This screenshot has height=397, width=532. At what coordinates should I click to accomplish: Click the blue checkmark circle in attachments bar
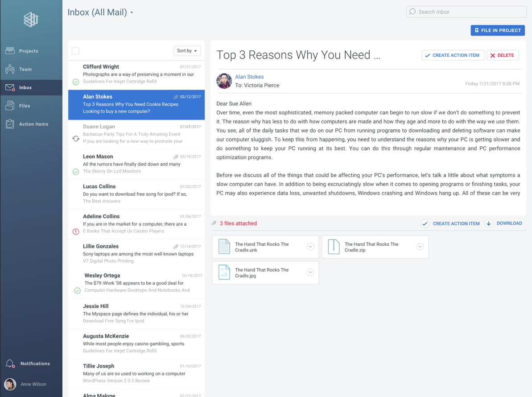[x=425, y=223]
